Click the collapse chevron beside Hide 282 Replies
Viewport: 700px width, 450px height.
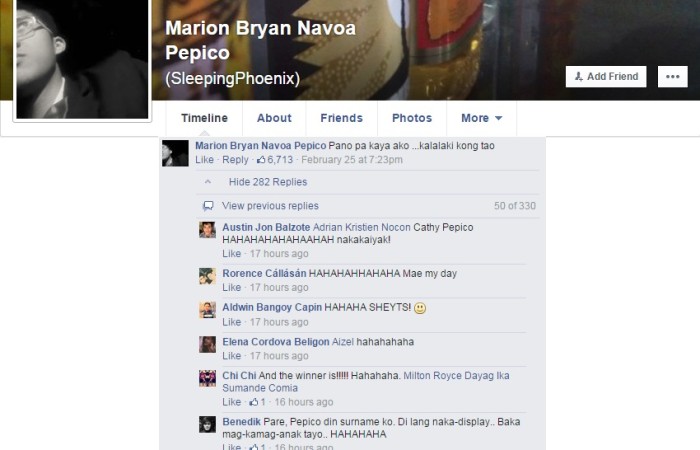point(208,182)
